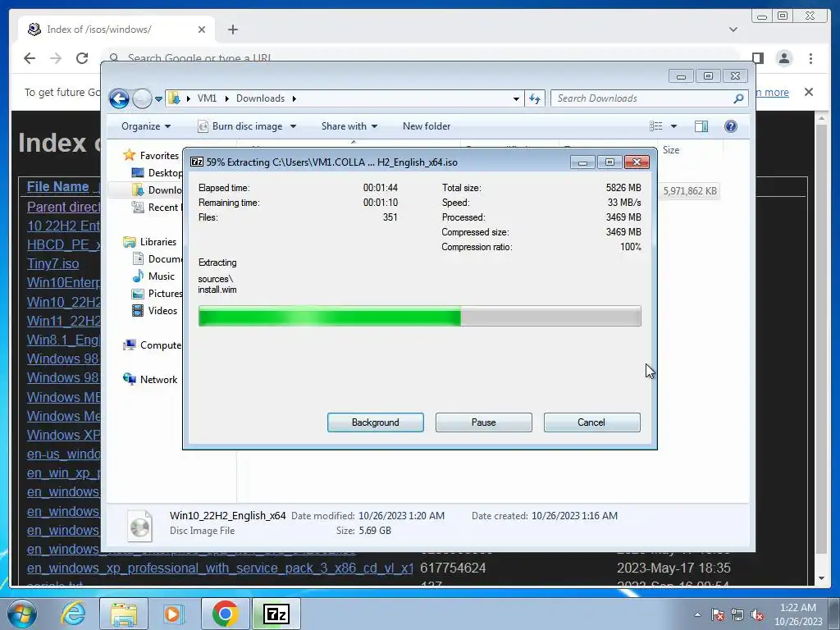This screenshot has height=630, width=840.
Task: Click the Size column header
Action: [671, 150]
